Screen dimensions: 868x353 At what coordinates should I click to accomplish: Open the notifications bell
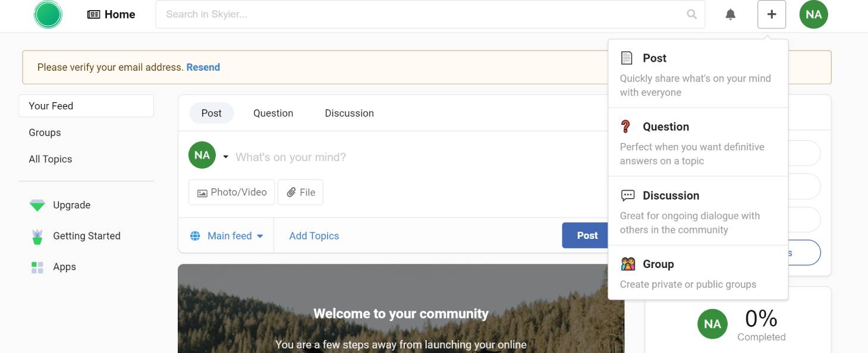730,14
